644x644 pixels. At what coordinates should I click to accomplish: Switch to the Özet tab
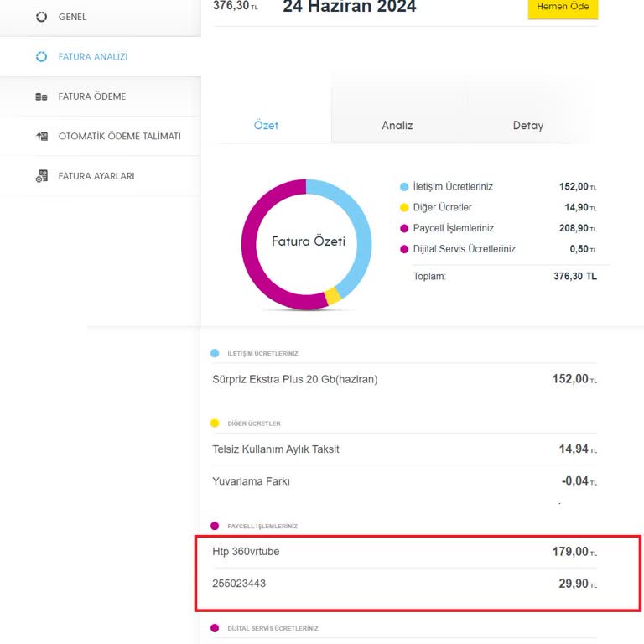(x=266, y=125)
